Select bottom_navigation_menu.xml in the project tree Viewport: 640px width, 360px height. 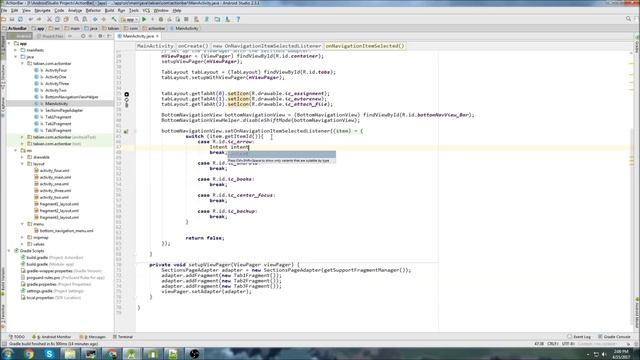(66, 231)
